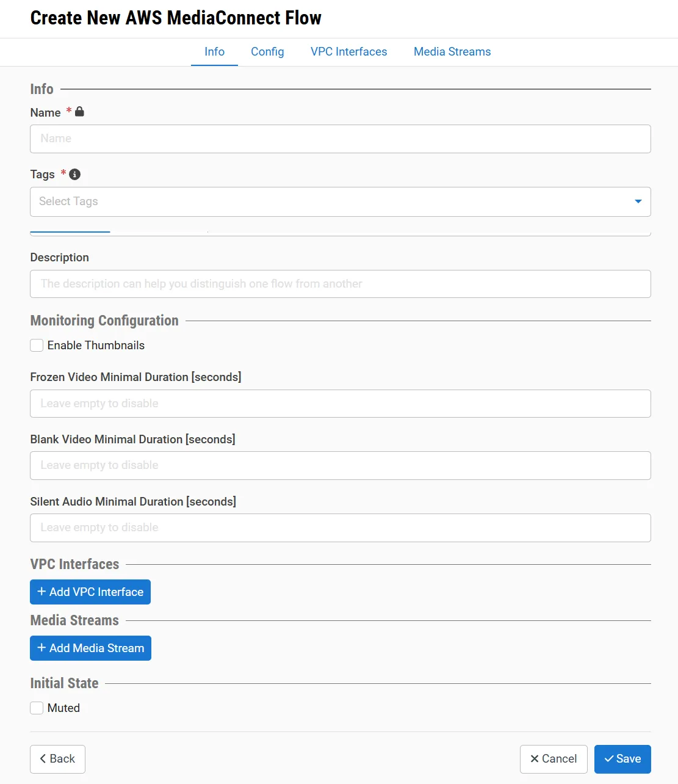The height and width of the screenshot is (784, 678).
Task: Click the Description text field
Action: (x=341, y=284)
